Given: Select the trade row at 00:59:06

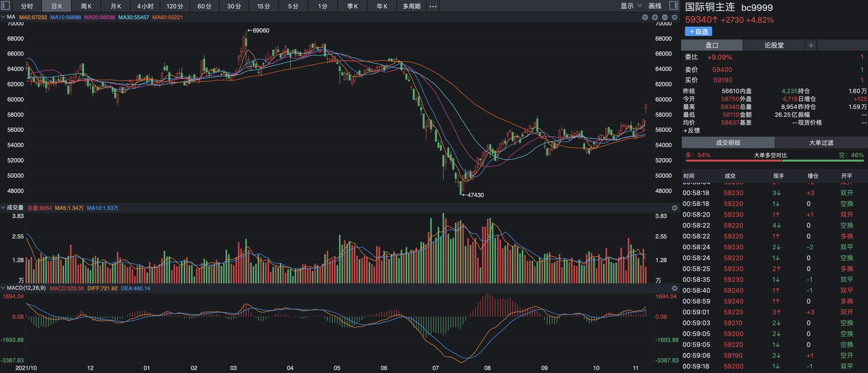Looking at the screenshot, I should [774, 356].
